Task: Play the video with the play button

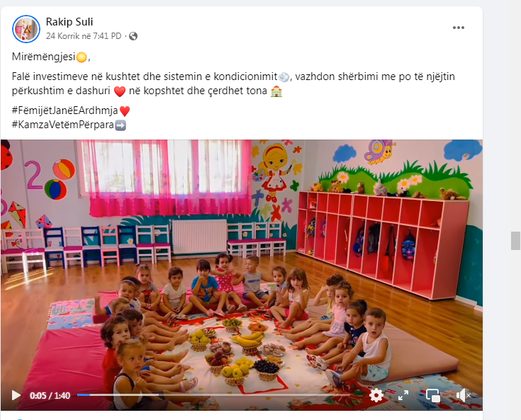Action: click(16, 395)
